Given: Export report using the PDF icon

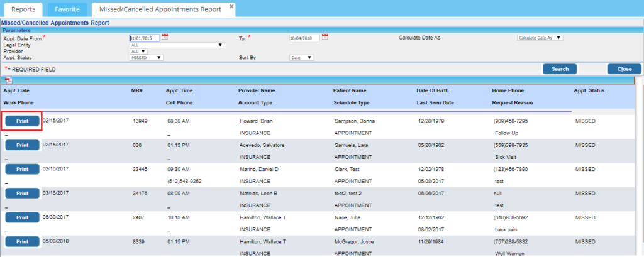Looking at the screenshot, I should tap(9, 80).
